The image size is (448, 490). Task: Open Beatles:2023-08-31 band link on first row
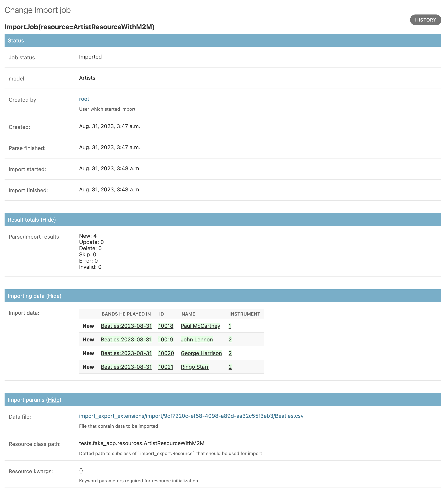point(126,326)
